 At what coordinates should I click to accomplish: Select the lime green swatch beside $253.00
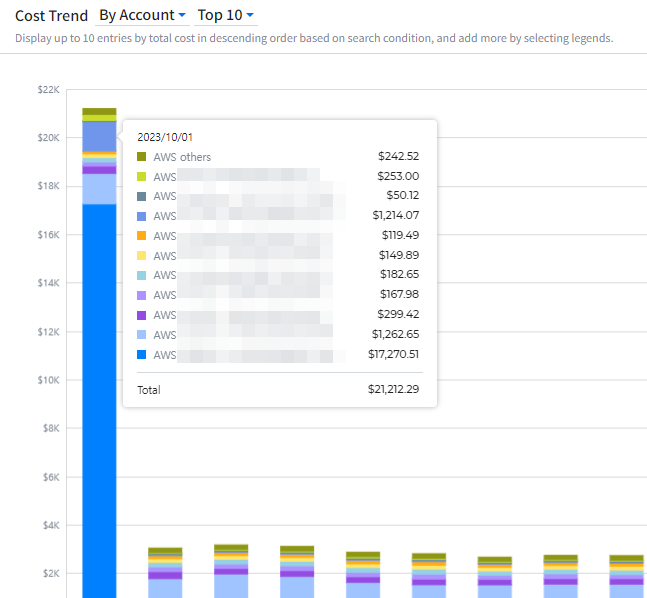142,176
